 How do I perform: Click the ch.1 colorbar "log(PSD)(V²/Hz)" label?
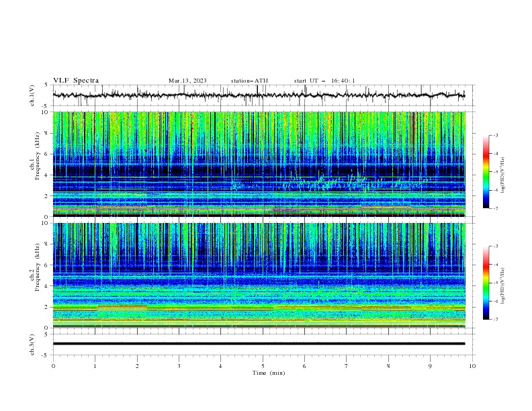[x=503, y=175]
